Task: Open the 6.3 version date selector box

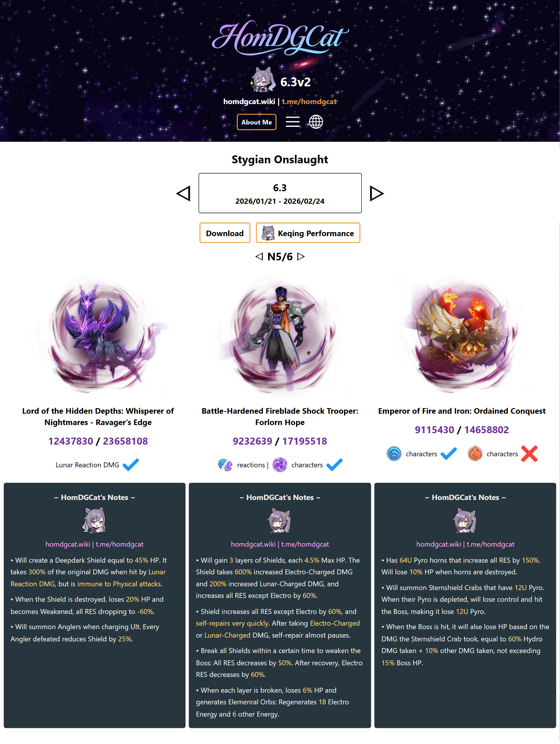Action: [280, 193]
